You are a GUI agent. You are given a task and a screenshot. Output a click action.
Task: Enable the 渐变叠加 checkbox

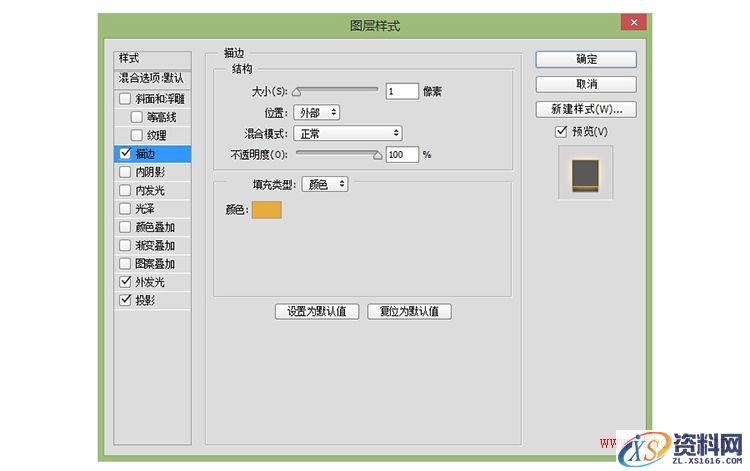pos(125,245)
